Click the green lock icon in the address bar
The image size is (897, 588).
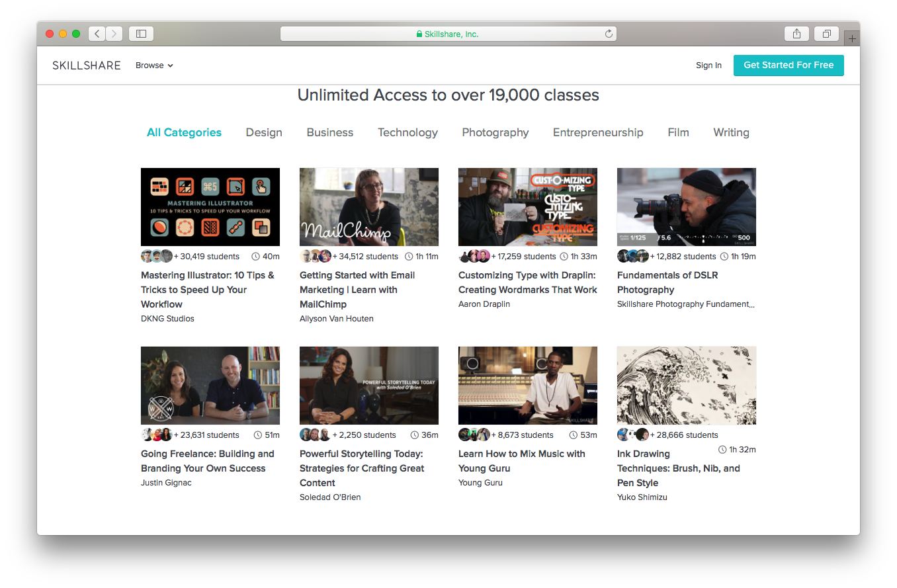point(419,34)
